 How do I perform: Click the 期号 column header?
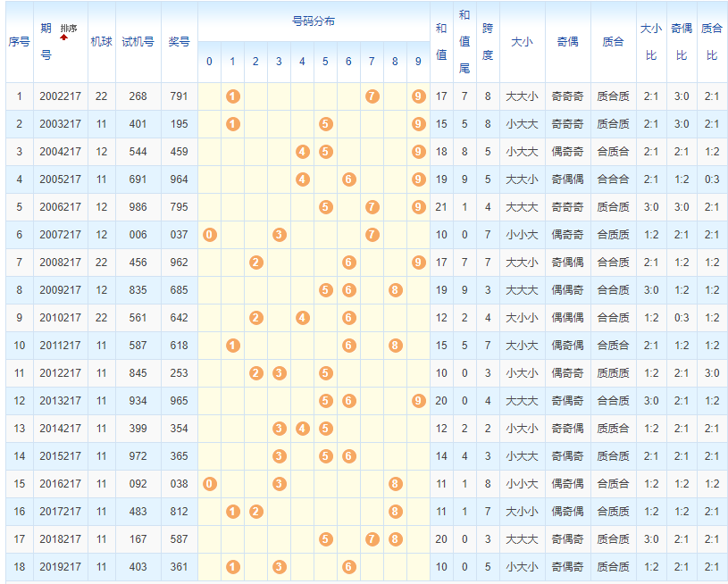pyautogui.click(x=46, y=42)
